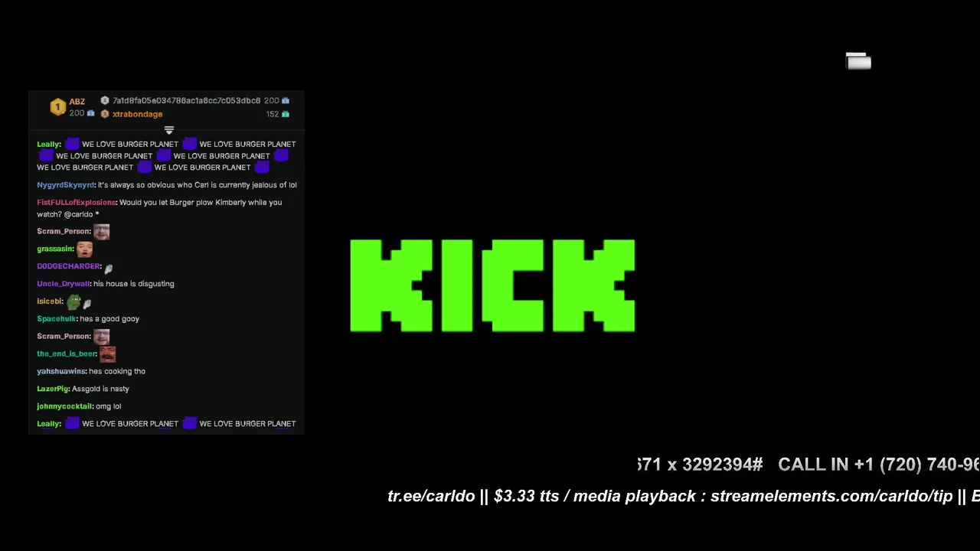Open the ABZ leaderboard username
Viewport: 980px width, 551px height.
[77, 102]
